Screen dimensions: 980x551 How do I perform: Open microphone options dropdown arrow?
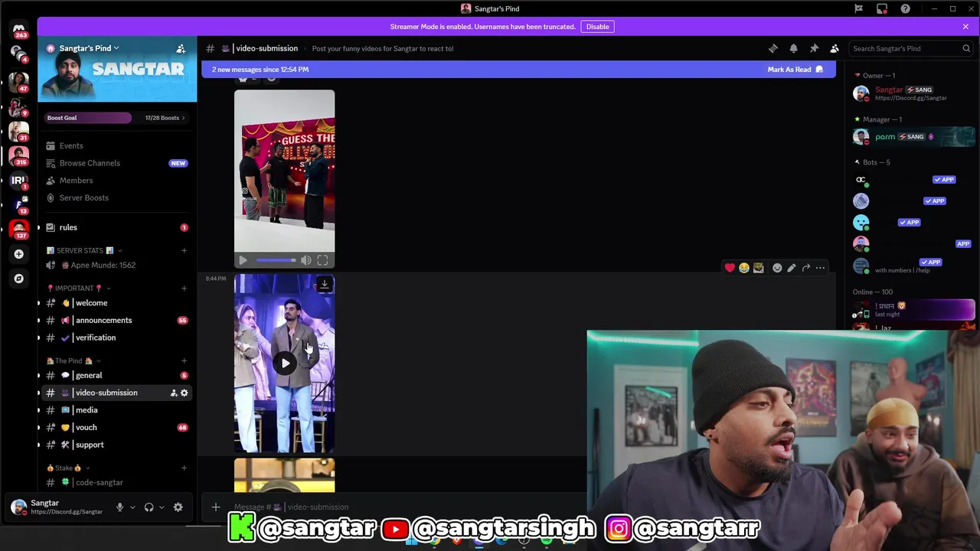point(132,507)
